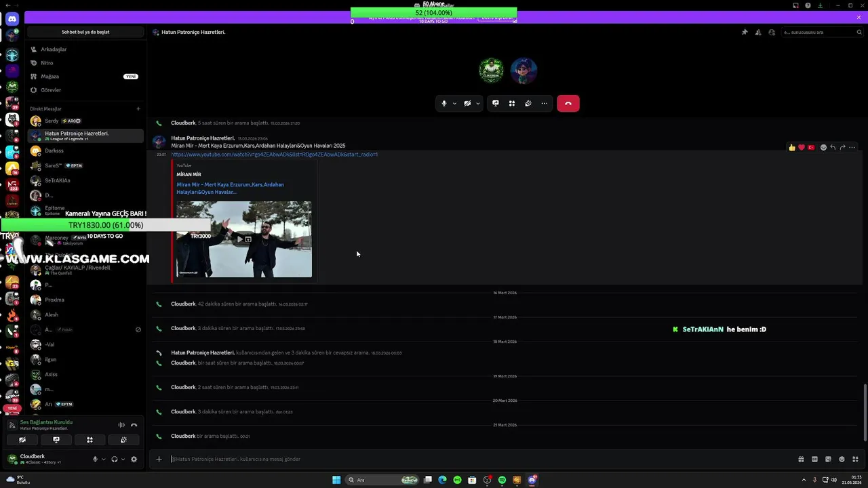Open attachment plus button in message bar
This screenshot has height=488, width=868.
[159, 459]
